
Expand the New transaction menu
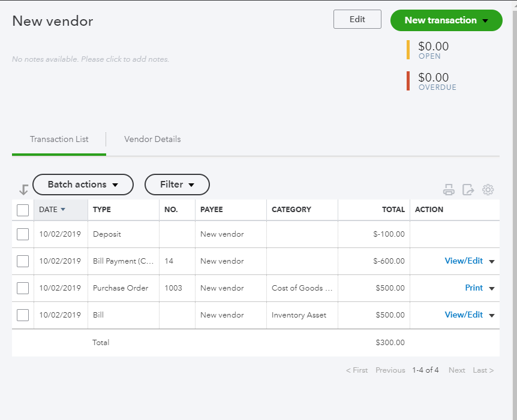coord(446,20)
